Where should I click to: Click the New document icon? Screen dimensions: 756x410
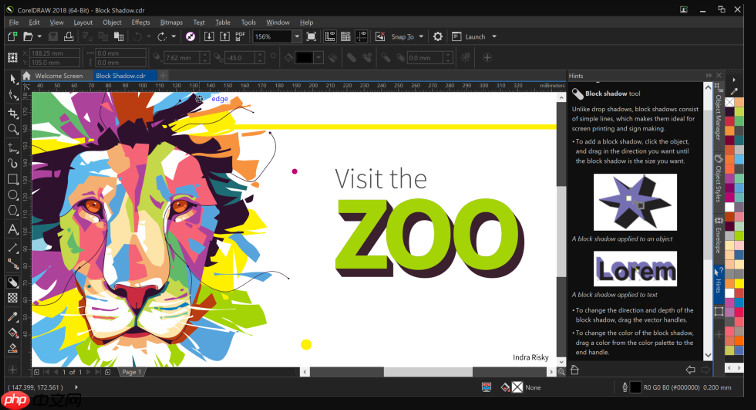(13, 37)
